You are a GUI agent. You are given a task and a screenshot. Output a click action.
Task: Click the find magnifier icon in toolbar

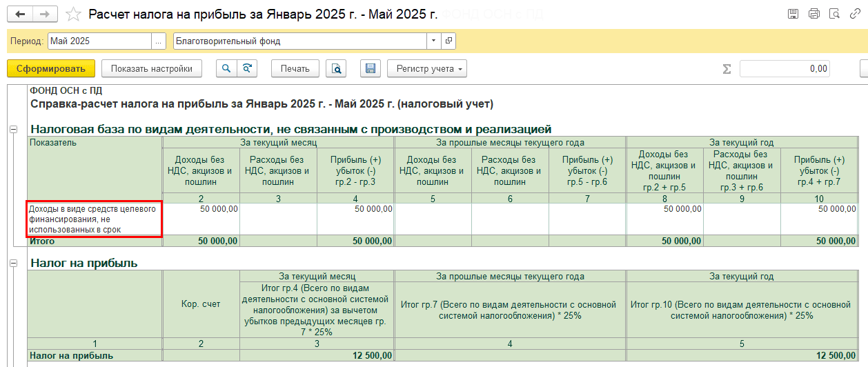[226, 68]
